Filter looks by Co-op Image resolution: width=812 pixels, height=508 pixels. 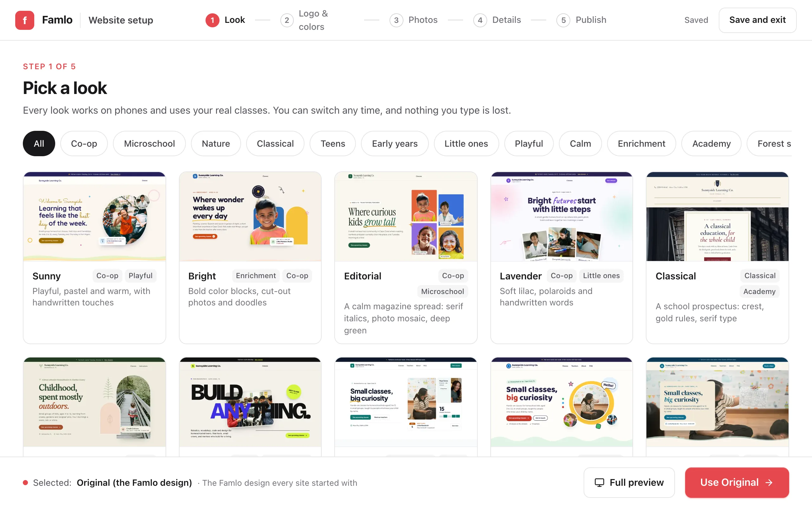[x=84, y=144]
